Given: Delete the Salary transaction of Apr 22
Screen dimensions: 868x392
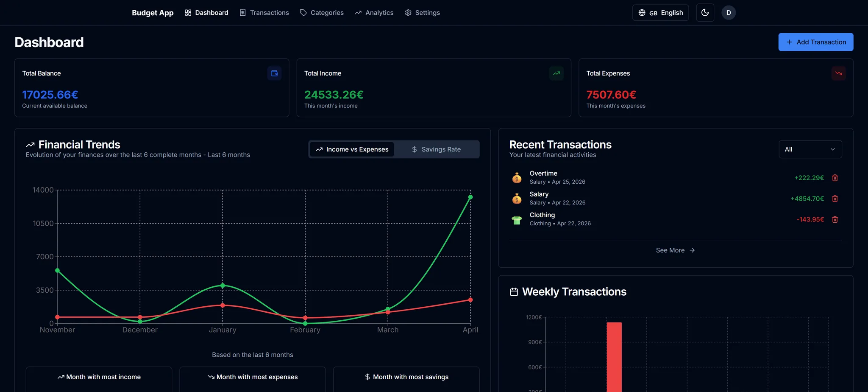Looking at the screenshot, I should [835, 199].
